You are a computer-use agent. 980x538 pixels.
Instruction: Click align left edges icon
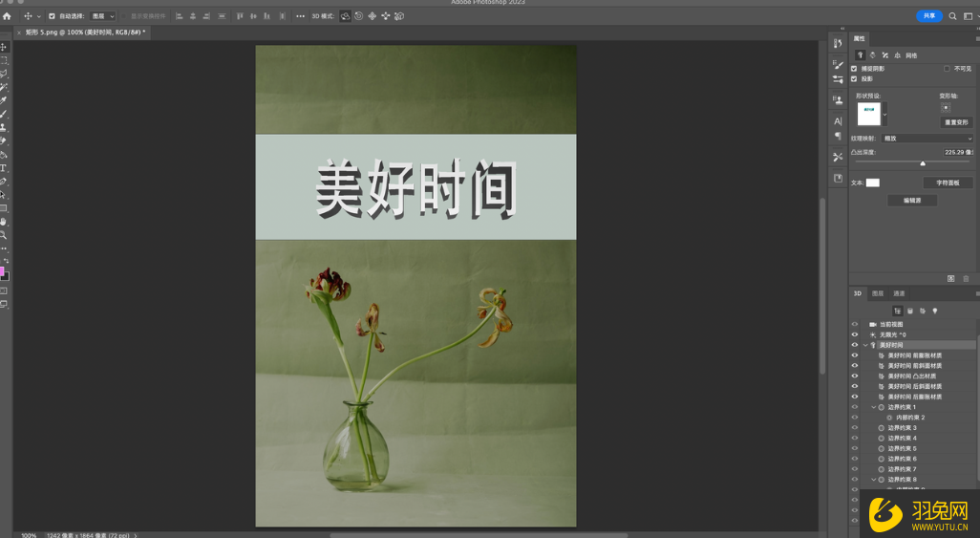coord(180,16)
